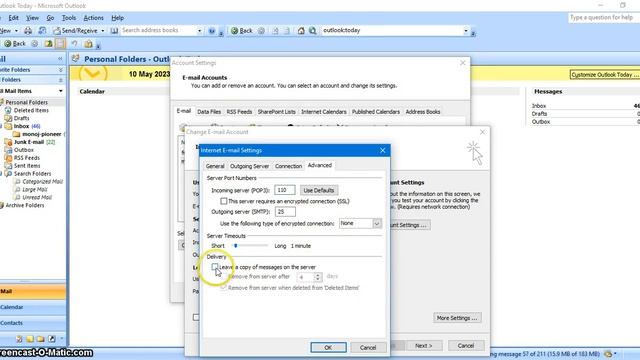This screenshot has width=640, height=360.
Task: Click the Help question icon after the search box
Action: (x=211, y=31)
